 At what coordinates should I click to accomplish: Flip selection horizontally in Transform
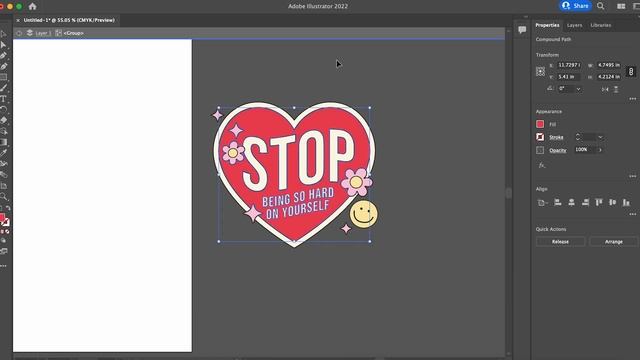[x=605, y=89]
